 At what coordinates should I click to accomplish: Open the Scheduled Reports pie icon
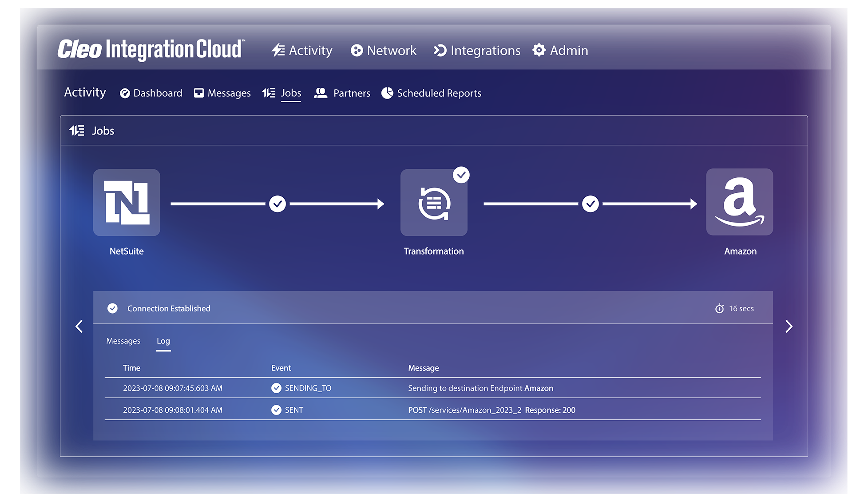tap(387, 93)
